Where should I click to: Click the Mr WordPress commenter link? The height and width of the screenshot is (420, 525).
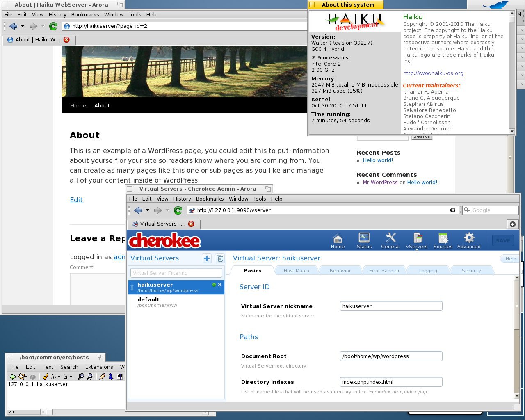pos(380,183)
